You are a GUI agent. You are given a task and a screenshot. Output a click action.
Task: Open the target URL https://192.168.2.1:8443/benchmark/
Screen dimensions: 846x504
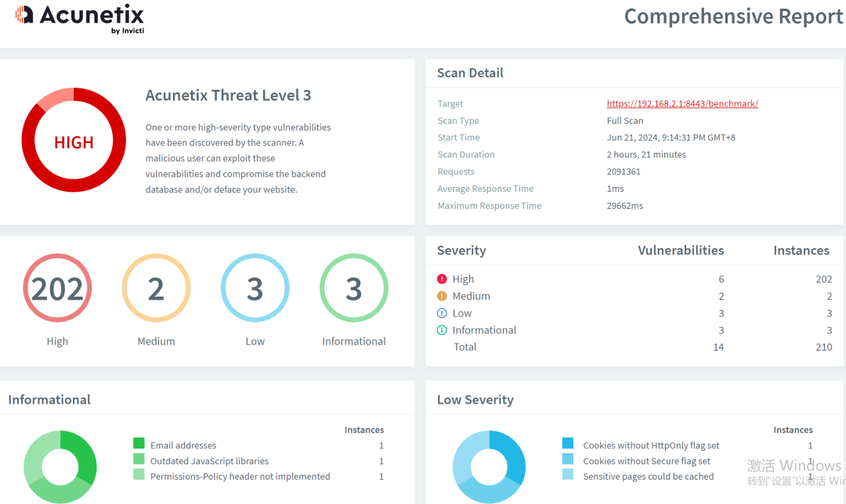[682, 103]
